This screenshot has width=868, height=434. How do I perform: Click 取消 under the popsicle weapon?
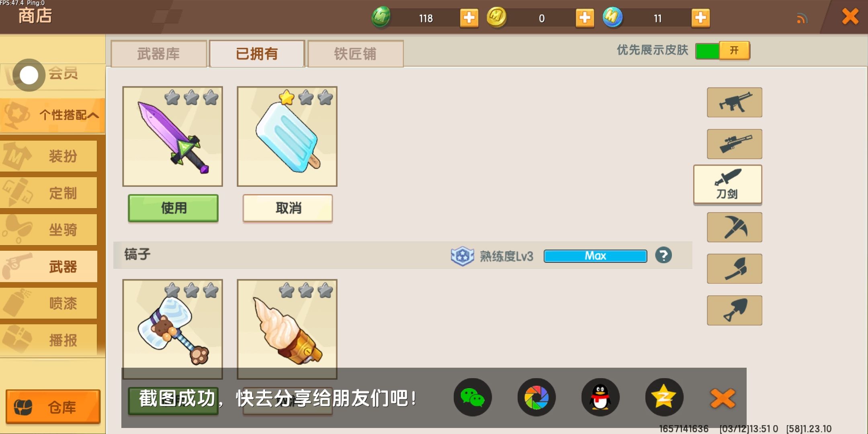pyautogui.click(x=288, y=208)
